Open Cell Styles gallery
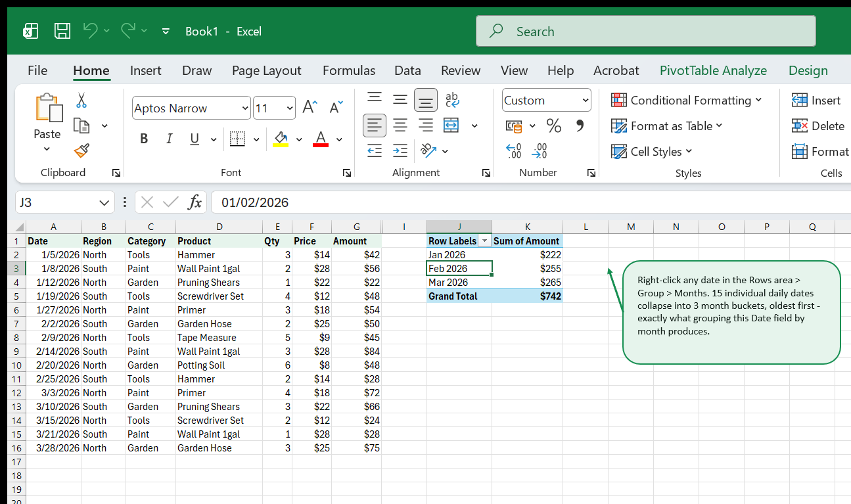The width and height of the screenshot is (851, 504). point(651,151)
